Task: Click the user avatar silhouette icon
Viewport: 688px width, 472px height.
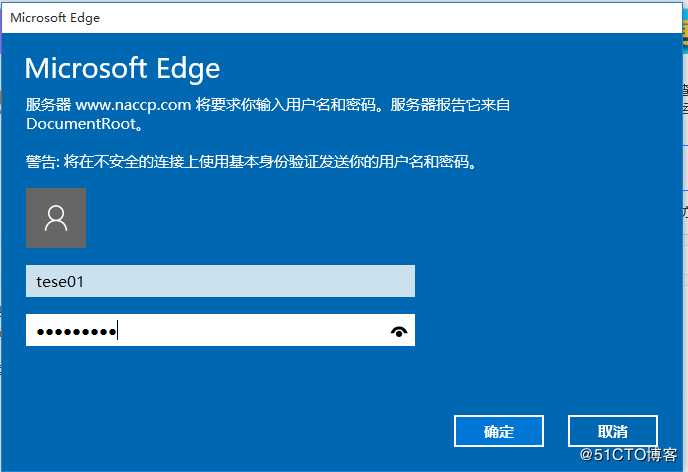Action: coord(56,218)
